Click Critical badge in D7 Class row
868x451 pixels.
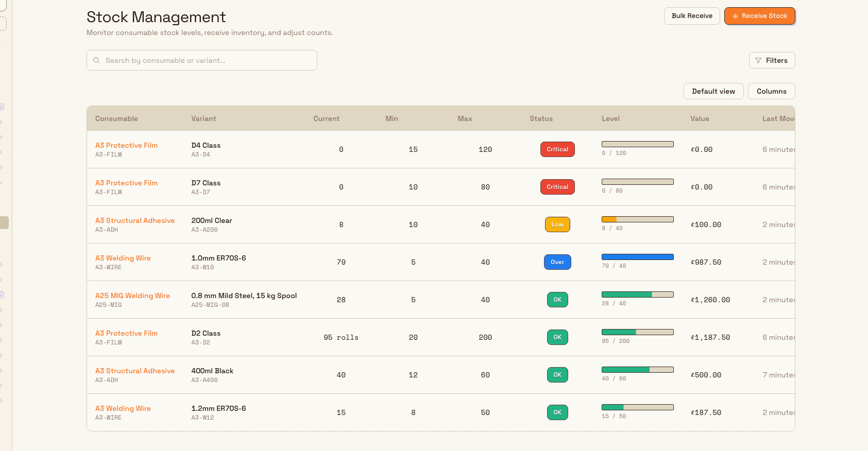[x=557, y=187]
